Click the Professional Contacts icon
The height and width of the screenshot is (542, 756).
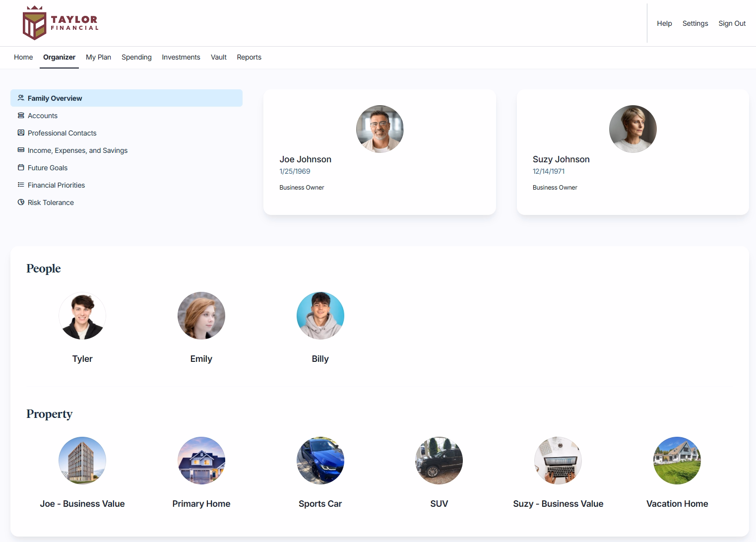pos(21,133)
